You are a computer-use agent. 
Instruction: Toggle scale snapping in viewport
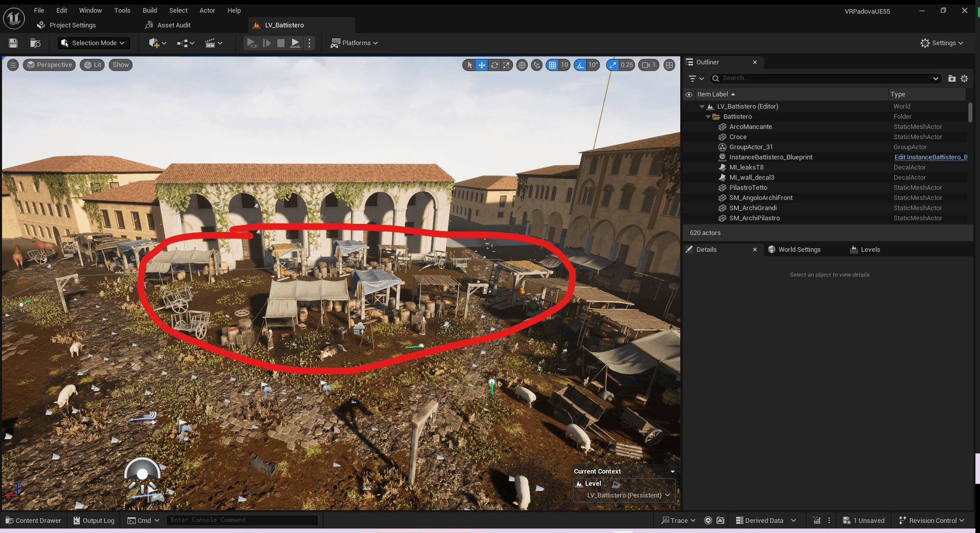point(613,65)
